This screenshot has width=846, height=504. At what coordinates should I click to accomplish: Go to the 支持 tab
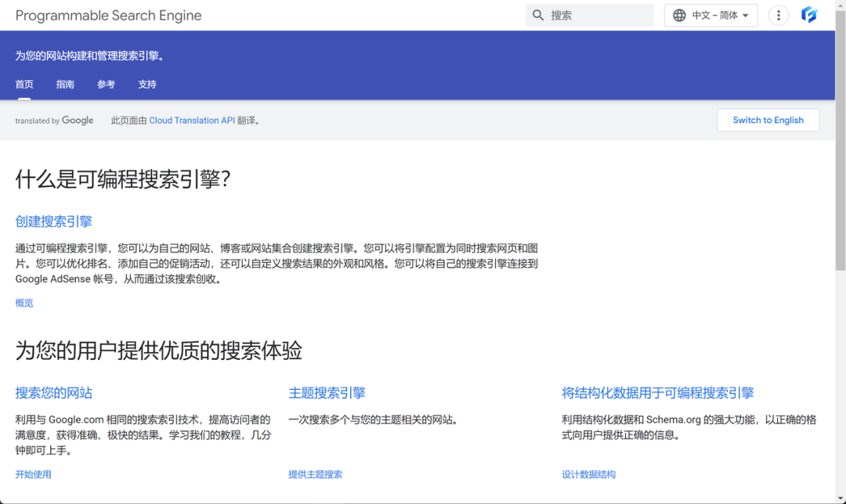point(147,84)
